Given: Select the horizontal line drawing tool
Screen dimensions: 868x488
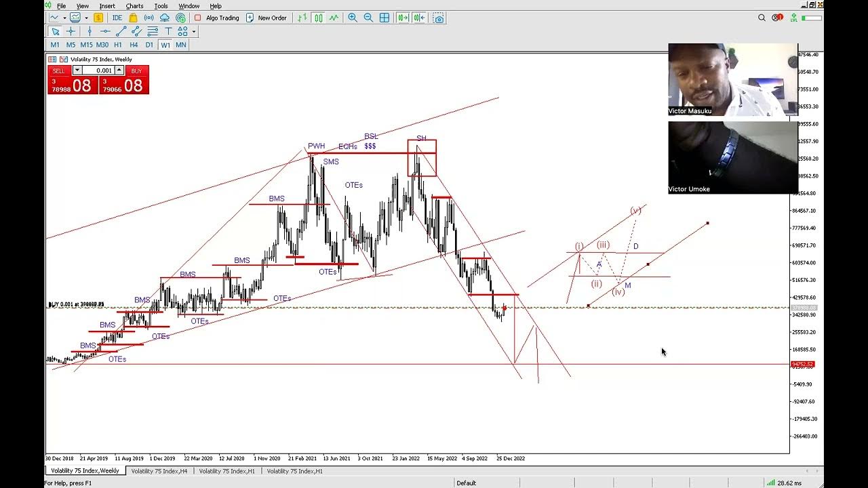Looking at the screenshot, I should pyautogui.click(x=105, y=31).
